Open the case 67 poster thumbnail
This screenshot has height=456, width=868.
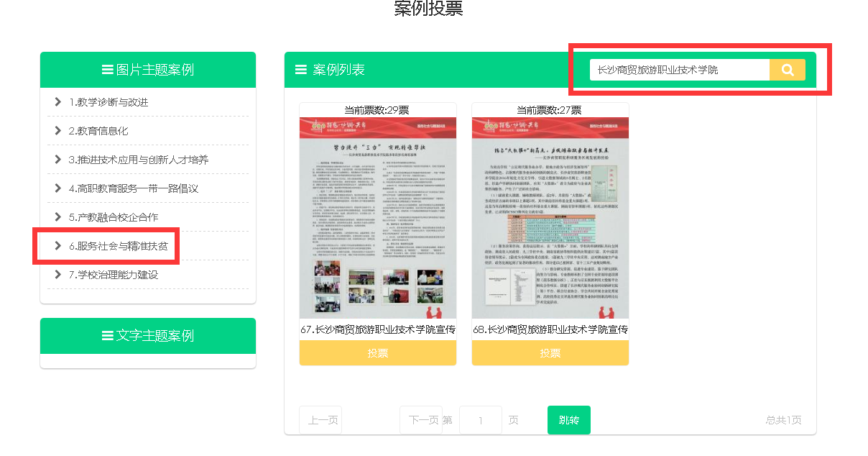[378, 219]
